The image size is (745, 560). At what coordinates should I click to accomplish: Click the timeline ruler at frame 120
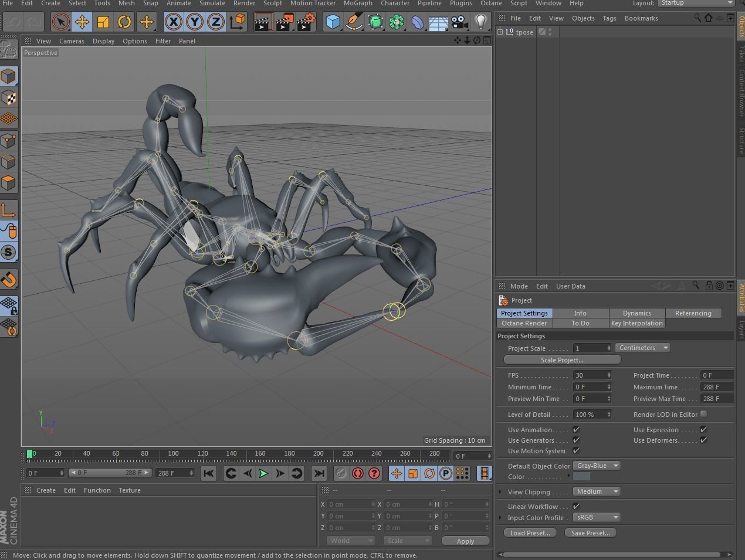(202, 454)
